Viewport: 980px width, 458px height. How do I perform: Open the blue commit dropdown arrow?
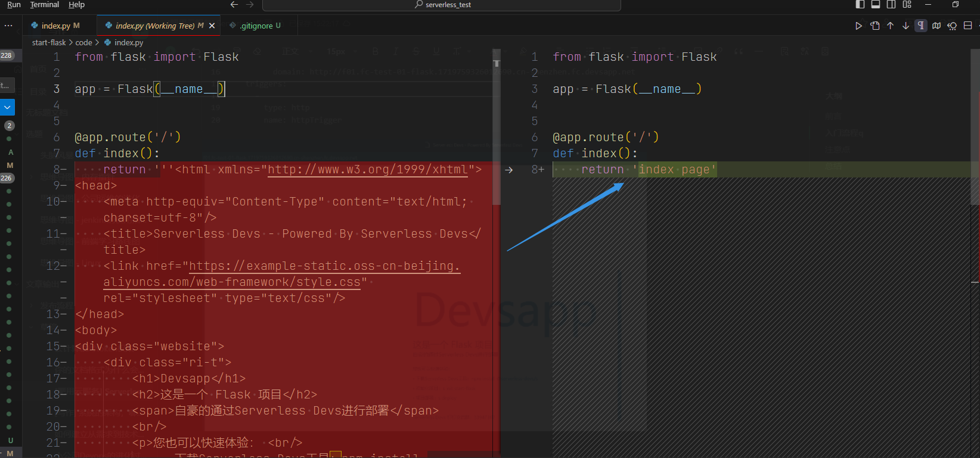pos(7,108)
